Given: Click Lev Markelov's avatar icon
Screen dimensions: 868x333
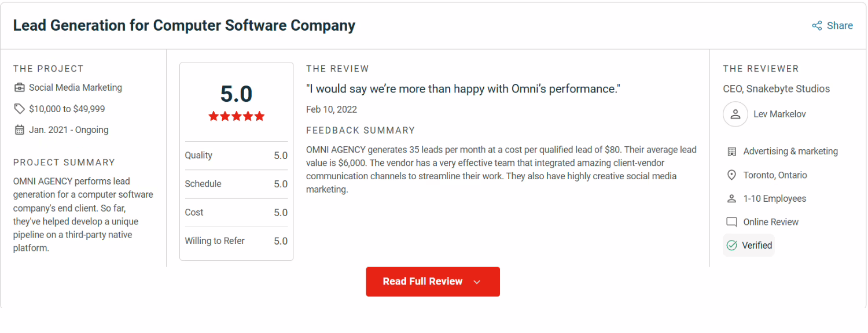Looking at the screenshot, I should (x=735, y=114).
